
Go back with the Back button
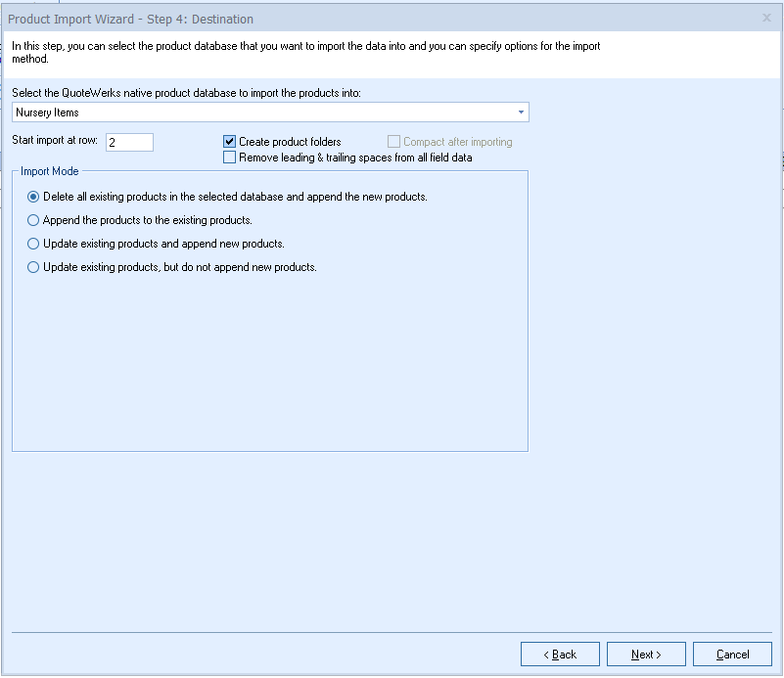coord(560,655)
